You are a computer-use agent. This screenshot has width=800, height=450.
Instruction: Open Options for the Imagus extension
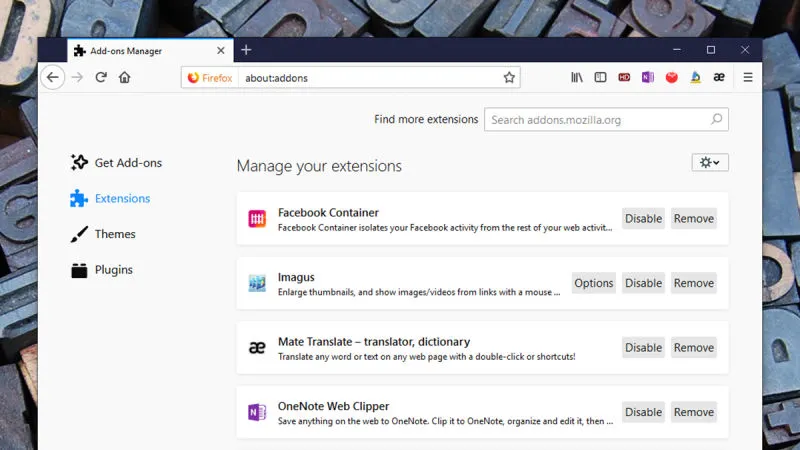(x=593, y=283)
